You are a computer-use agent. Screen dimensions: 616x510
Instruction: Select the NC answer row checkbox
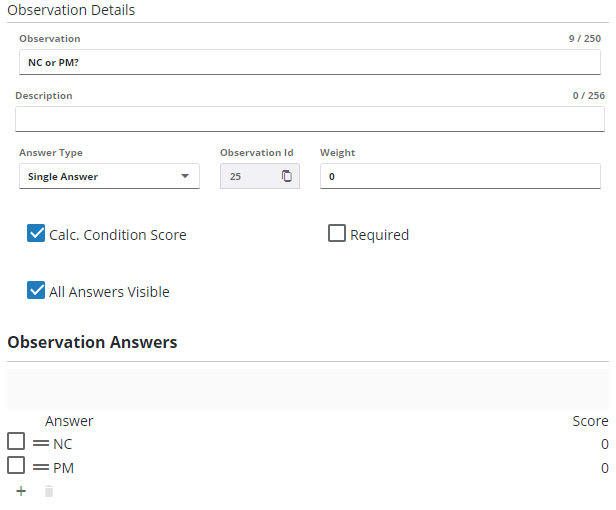pyautogui.click(x=16, y=442)
